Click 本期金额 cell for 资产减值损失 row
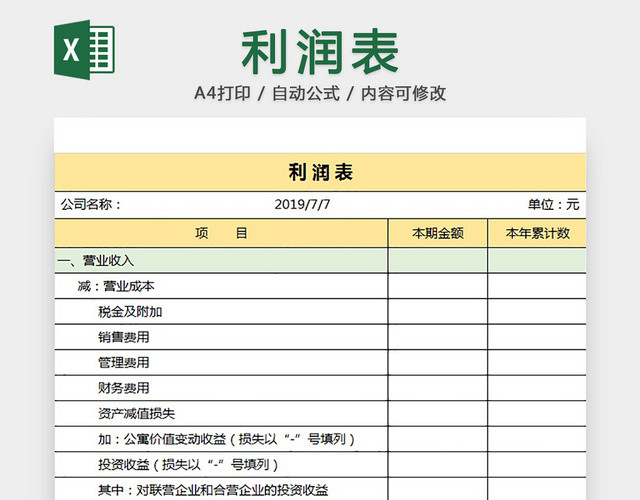 (438, 413)
